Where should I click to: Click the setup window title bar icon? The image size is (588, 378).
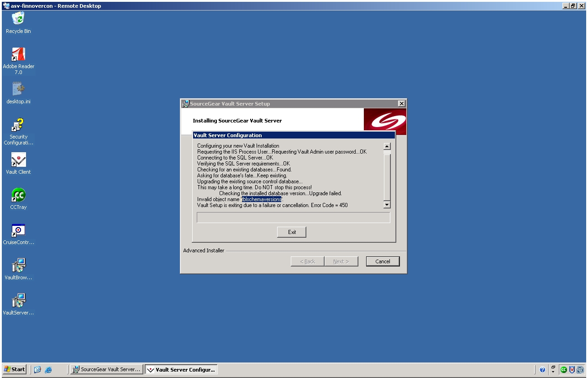[185, 104]
